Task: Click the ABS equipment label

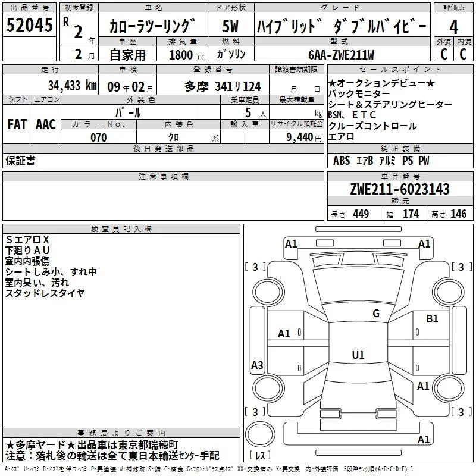Action: tap(342, 160)
